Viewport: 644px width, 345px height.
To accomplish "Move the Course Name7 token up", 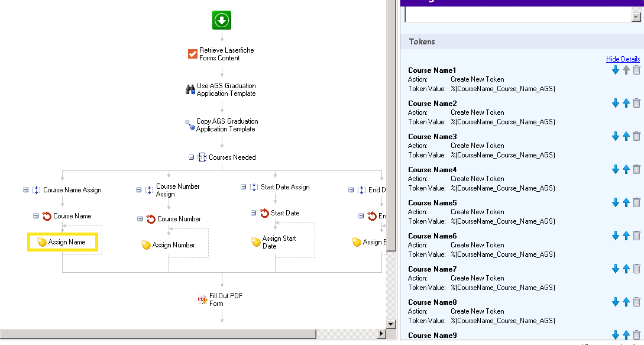I will tap(626, 269).
